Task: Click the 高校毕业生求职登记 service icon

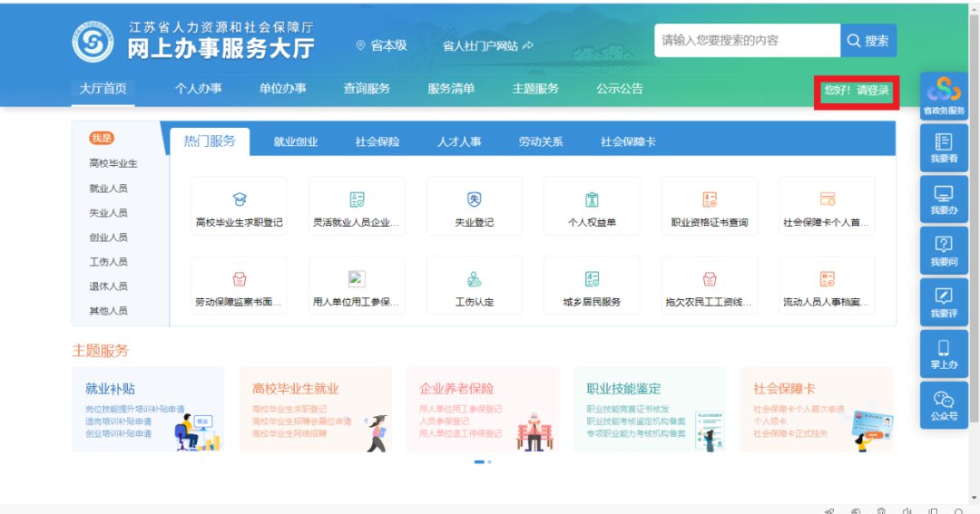Action: coord(240,200)
